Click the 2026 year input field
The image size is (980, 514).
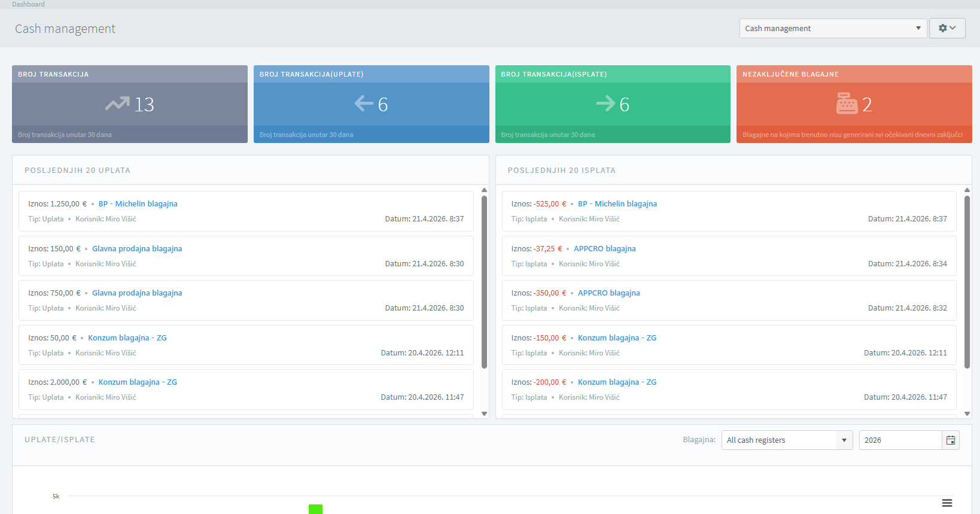point(900,440)
